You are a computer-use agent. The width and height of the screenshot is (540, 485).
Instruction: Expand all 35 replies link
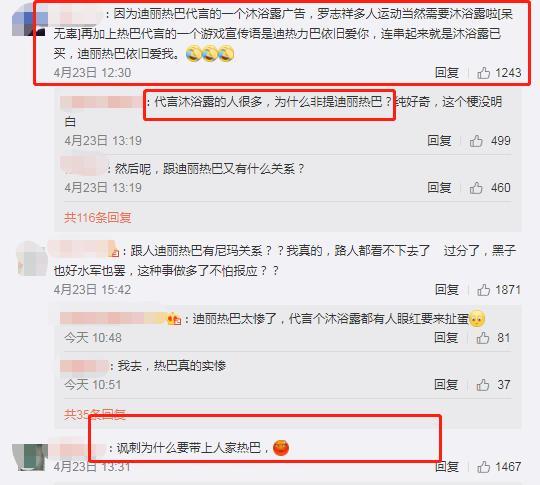pos(95,414)
